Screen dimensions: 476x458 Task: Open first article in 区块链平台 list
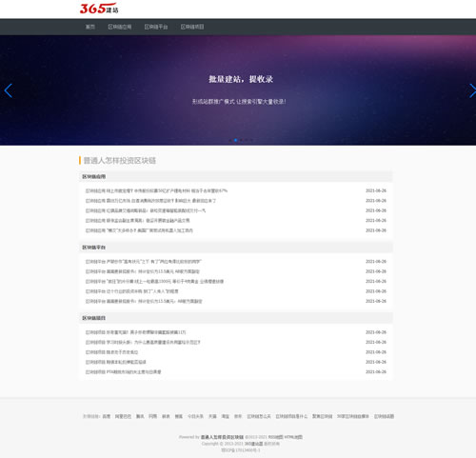coord(144,262)
